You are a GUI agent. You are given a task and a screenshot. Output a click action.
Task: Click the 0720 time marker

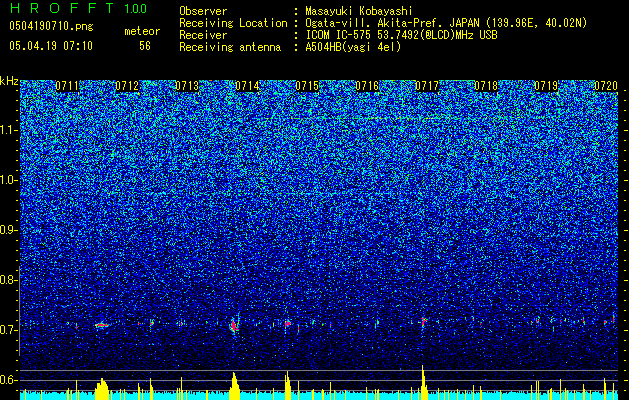(606, 86)
